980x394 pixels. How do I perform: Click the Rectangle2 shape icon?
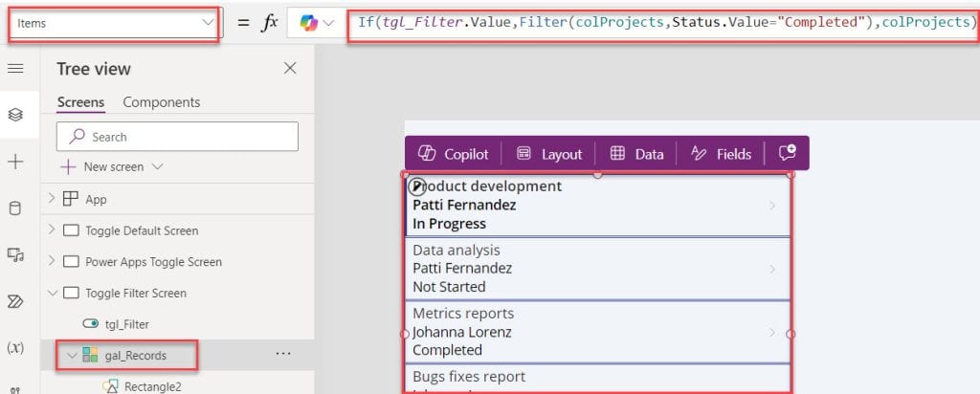(111, 386)
